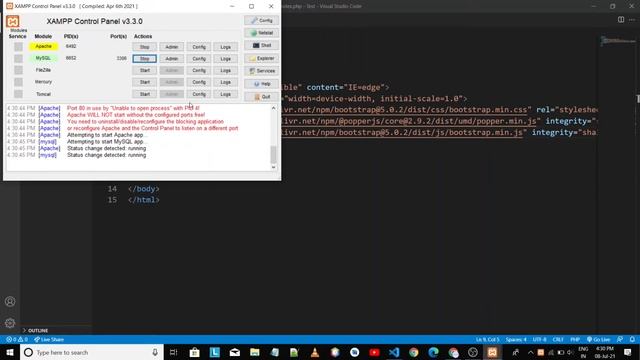Open the XAMPP main Config with wrench icon

coord(262,20)
